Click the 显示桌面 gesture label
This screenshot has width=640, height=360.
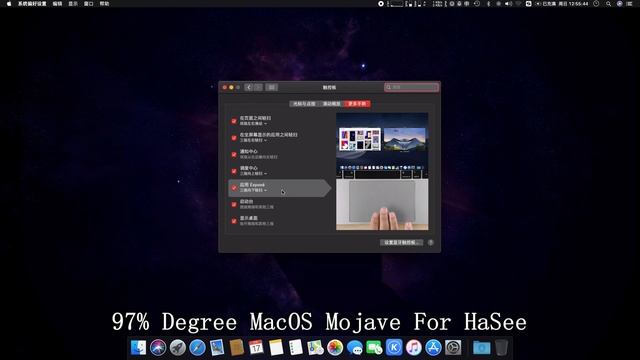tap(249, 218)
